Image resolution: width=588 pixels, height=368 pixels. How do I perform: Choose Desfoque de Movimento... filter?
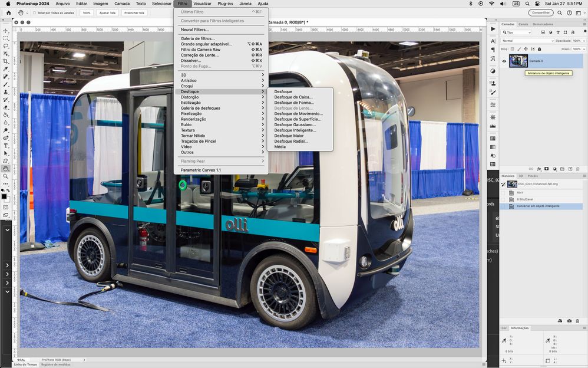coord(300,114)
